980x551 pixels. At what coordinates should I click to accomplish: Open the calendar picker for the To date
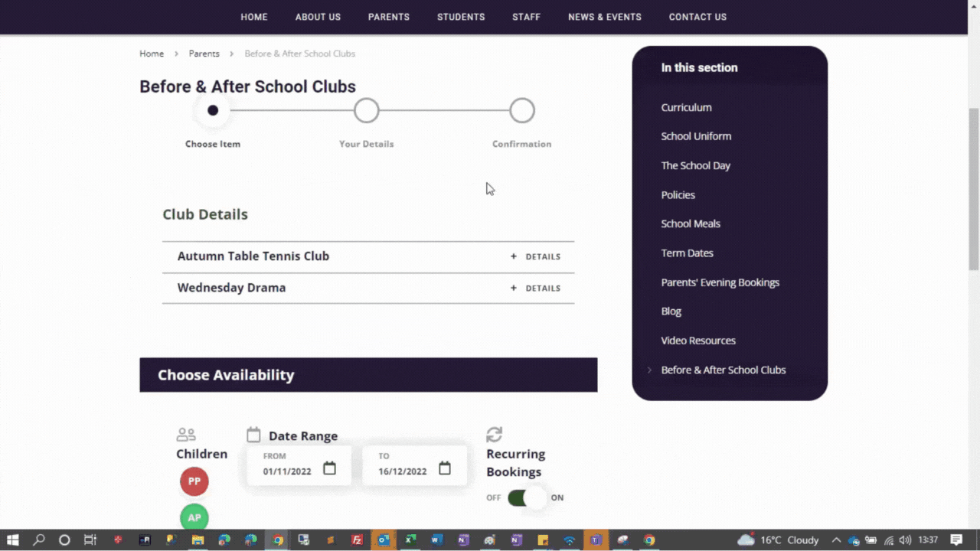445,468
